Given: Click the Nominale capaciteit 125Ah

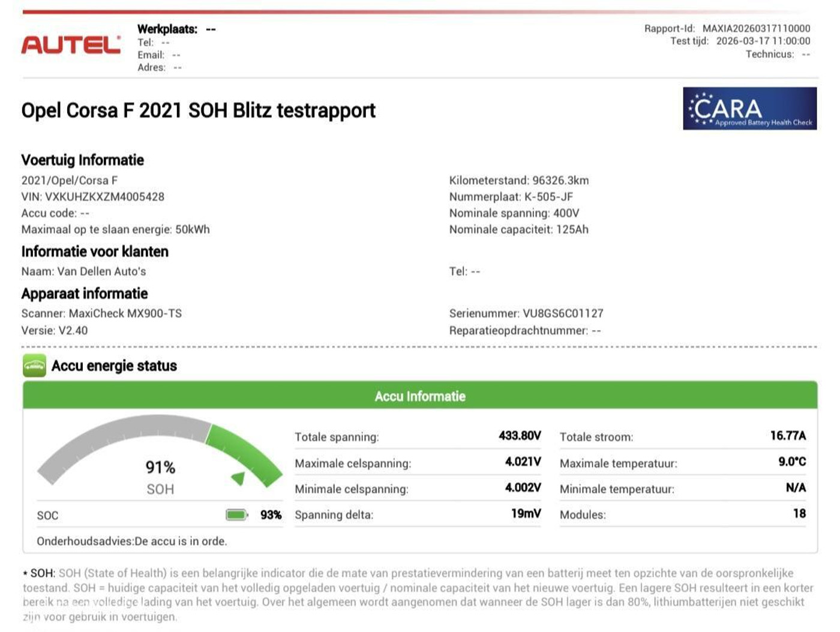Looking at the screenshot, I should click(519, 230).
